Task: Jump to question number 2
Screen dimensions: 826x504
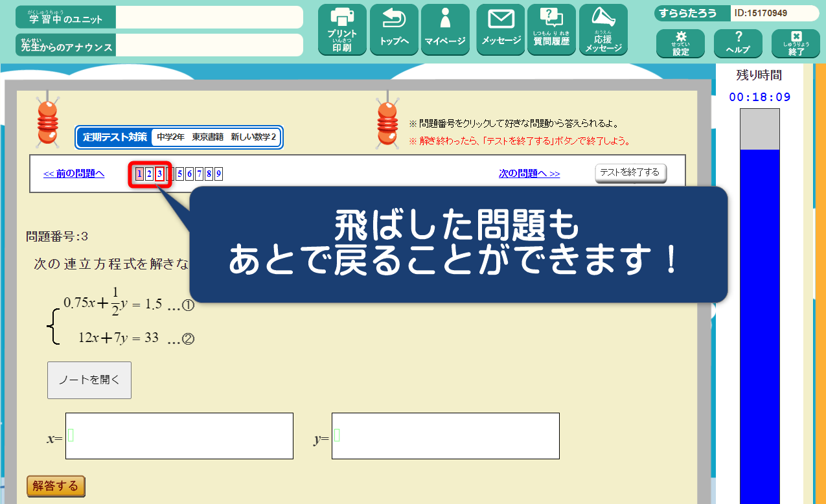Action: pos(149,174)
